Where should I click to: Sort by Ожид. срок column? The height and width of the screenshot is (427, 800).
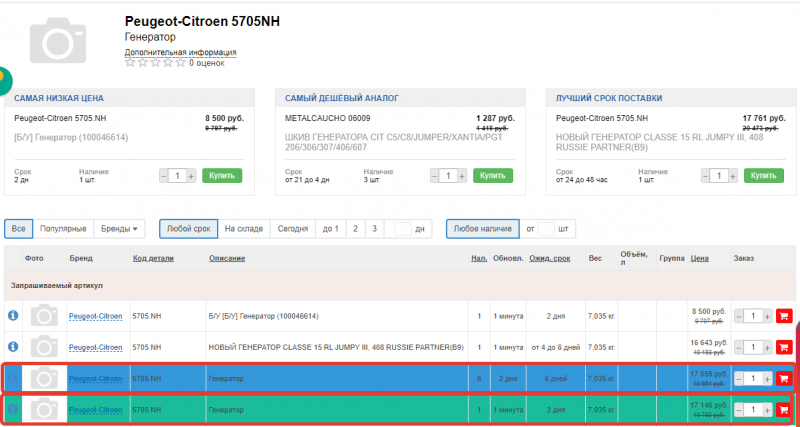coord(550,258)
